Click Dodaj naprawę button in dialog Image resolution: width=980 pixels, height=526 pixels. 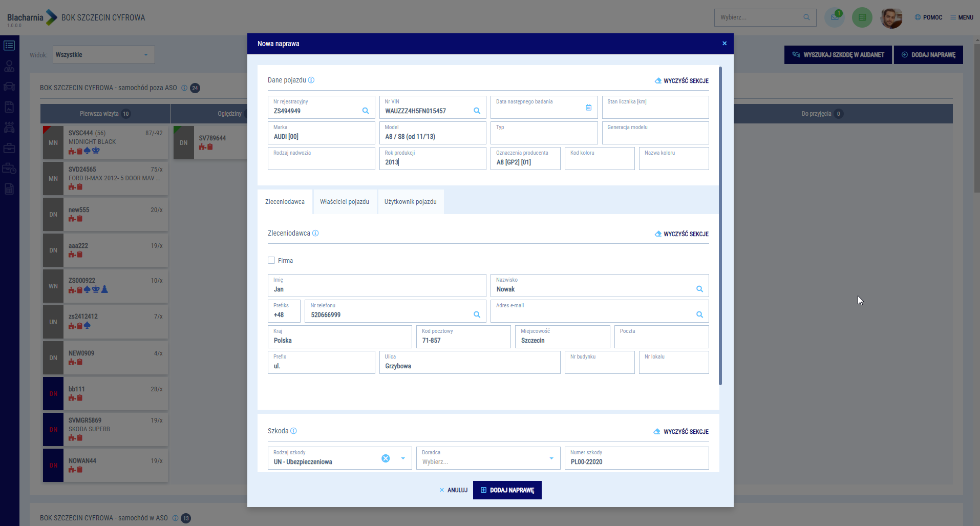[507, 490]
